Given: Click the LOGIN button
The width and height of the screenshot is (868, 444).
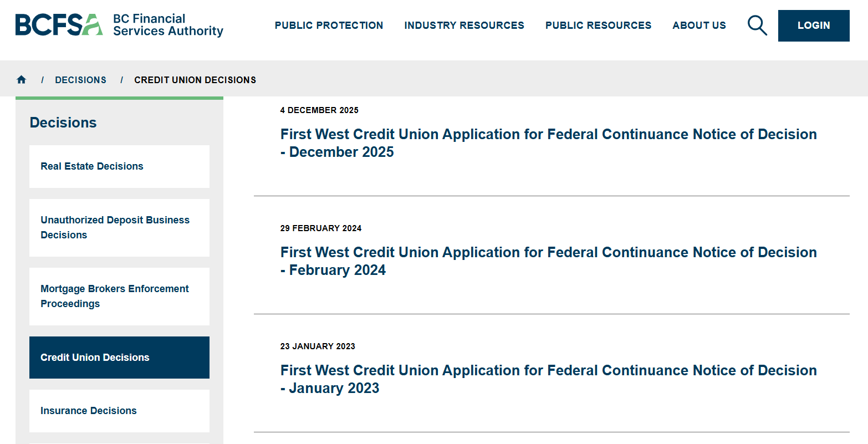Looking at the screenshot, I should click(814, 25).
